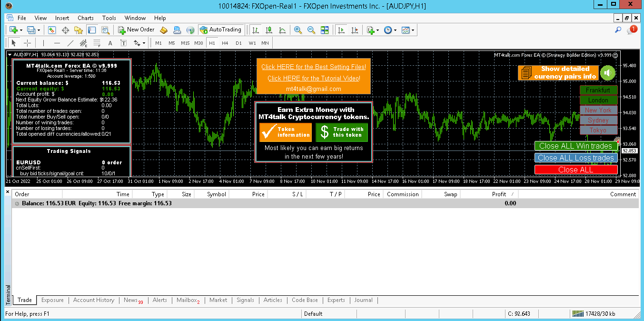Image resolution: width=644 pixels, height=321 pixels.
Task: Expand the New Chart dropdown arrow
Action: point(21,30)
